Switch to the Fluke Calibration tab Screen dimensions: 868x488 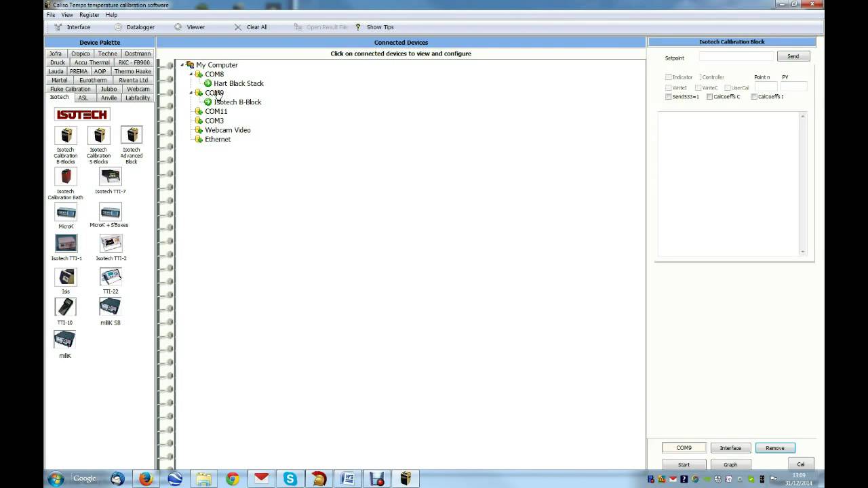[x=70, y=89]
